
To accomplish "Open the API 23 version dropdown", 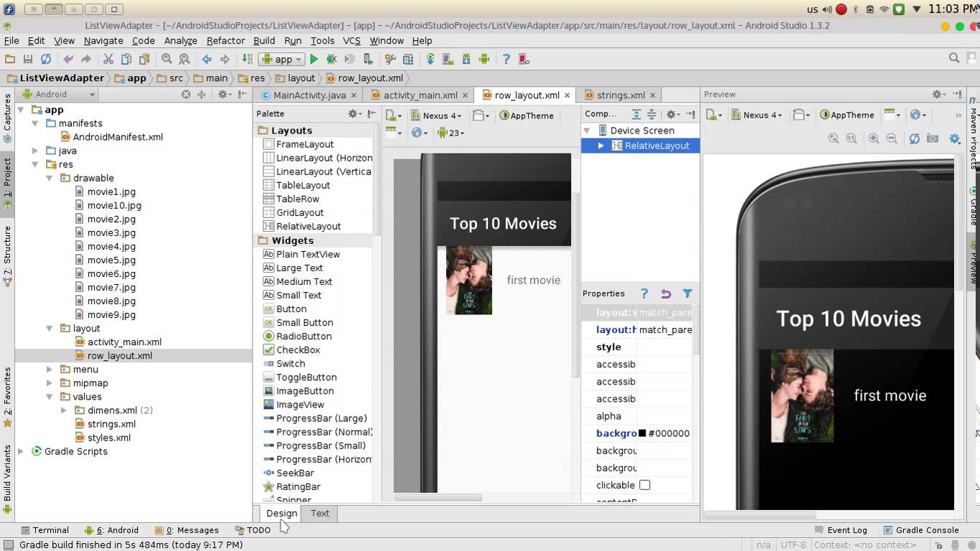I will (452, 133).
